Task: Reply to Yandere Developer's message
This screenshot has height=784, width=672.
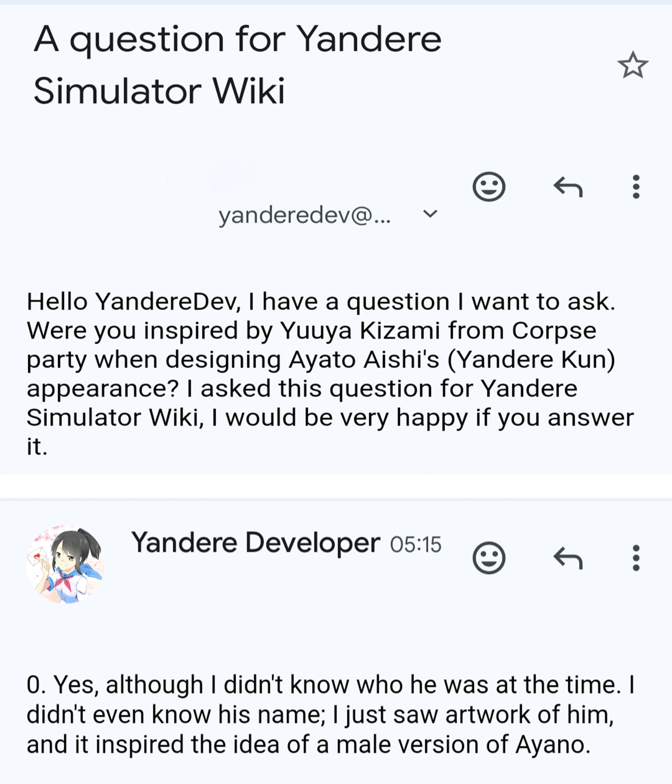Action: pos(568,558)
